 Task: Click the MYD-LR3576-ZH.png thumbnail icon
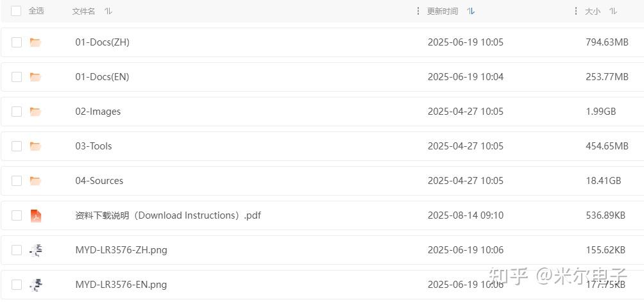click(36, 250)
